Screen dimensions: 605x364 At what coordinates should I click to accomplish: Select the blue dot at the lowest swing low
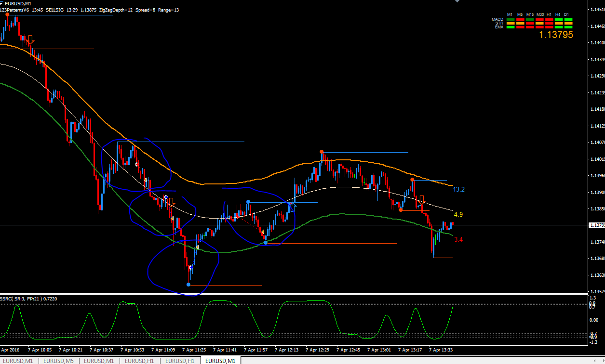(188, 285)
